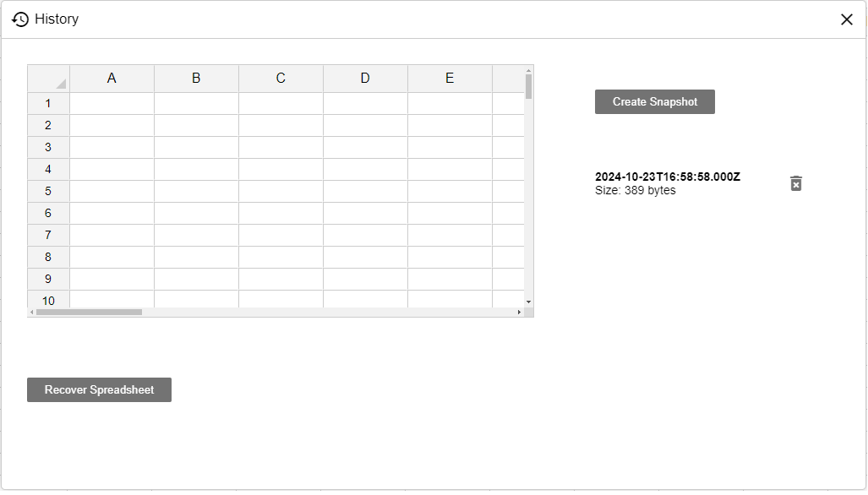
Task: Click cell B2 in the preview grid
Action: coord(197,126)
